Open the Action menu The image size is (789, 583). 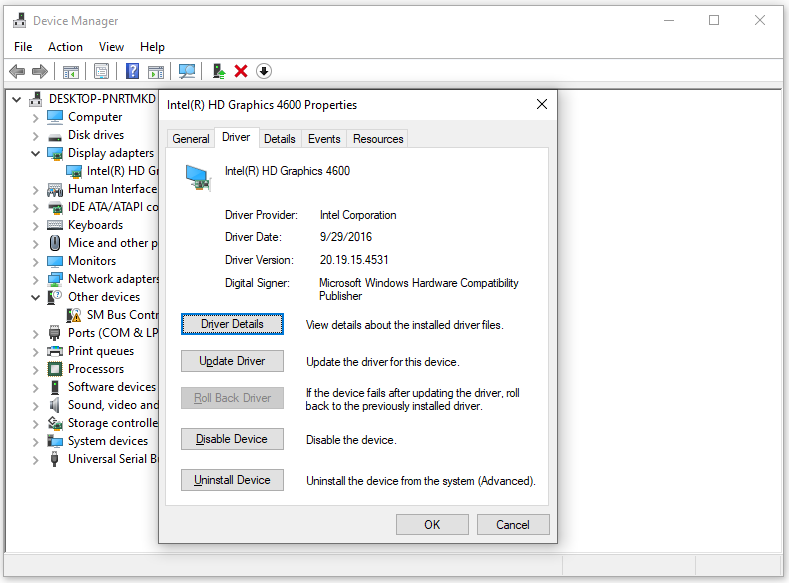(65, 47)
